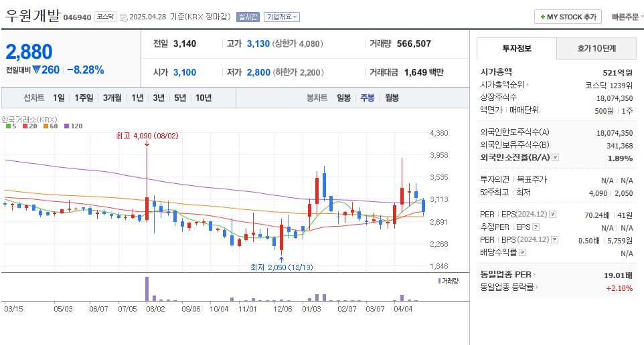Screen dimensions: 644x345
Task: Click the 거래대금 value 1,649 백만
Action: point(424,72)
